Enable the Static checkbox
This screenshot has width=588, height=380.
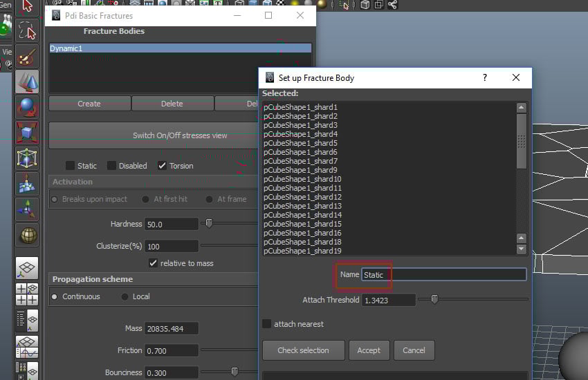70,166
